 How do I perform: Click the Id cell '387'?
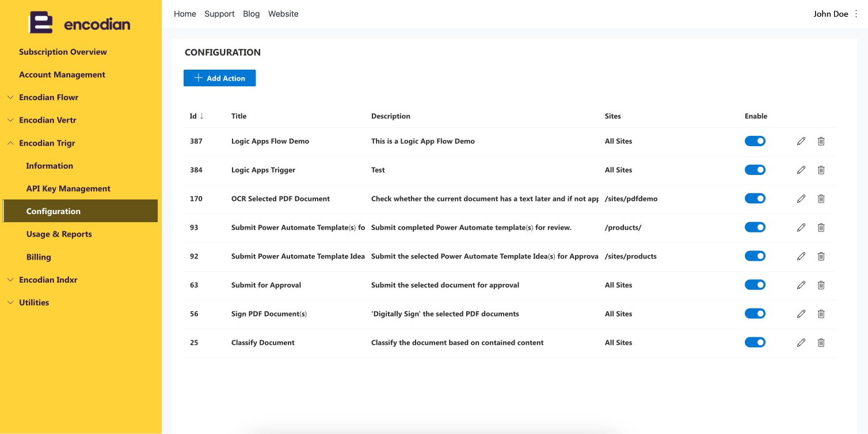(x=196, y=141)
